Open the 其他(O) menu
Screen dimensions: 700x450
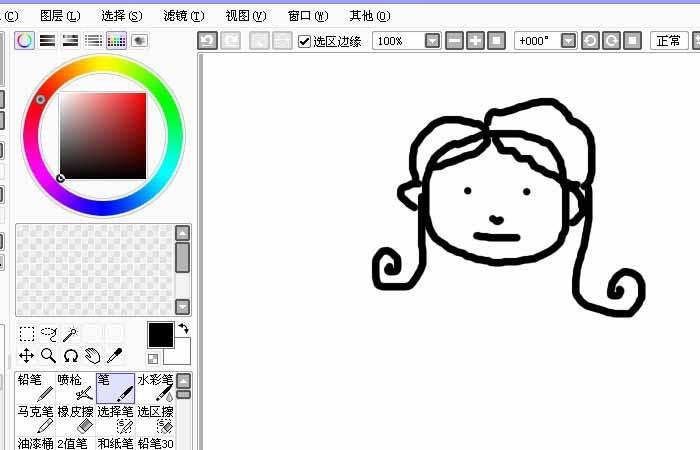(x=370, y=16)
